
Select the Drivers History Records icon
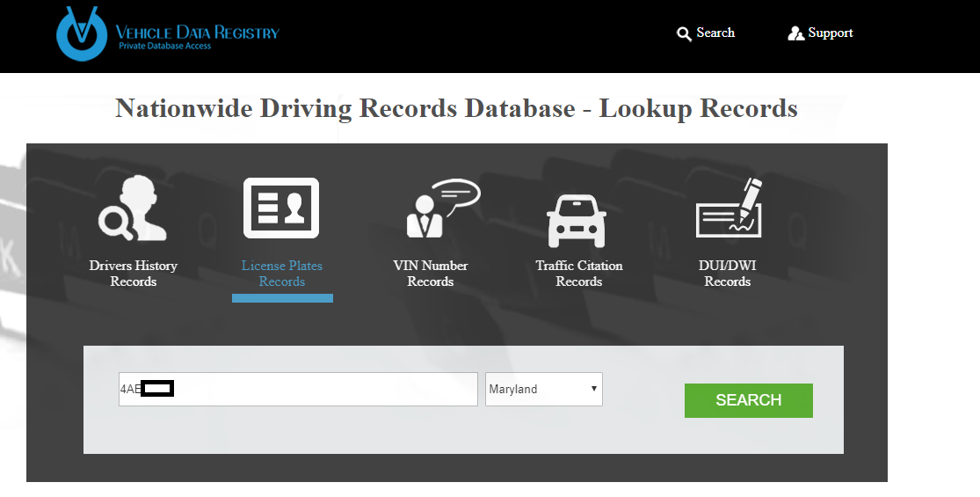point(133,208)
